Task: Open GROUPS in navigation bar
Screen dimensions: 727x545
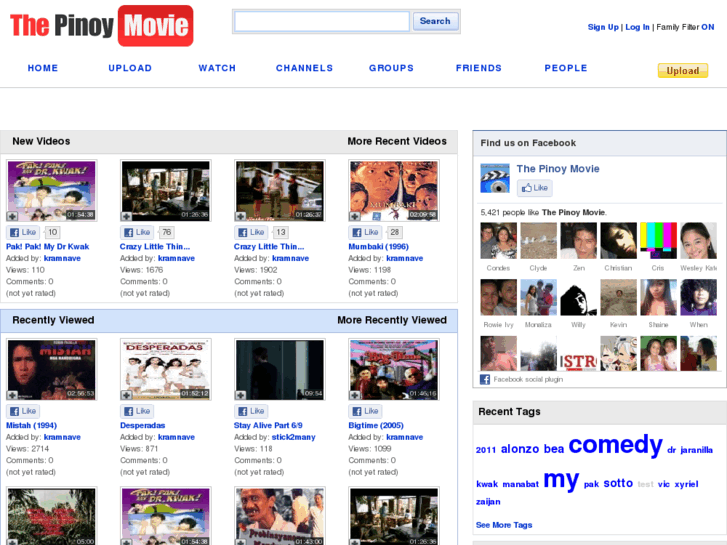Action: pos(391,68)
